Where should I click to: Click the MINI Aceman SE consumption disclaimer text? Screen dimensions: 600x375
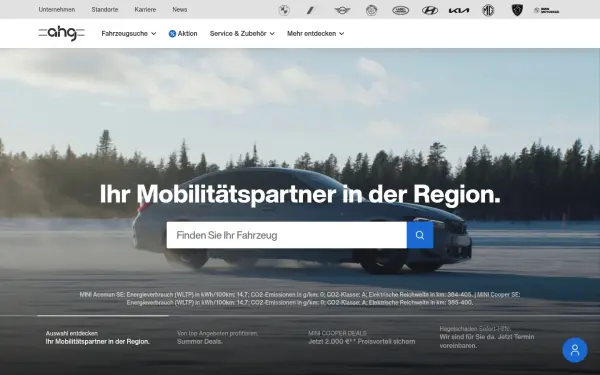[300, 298]
